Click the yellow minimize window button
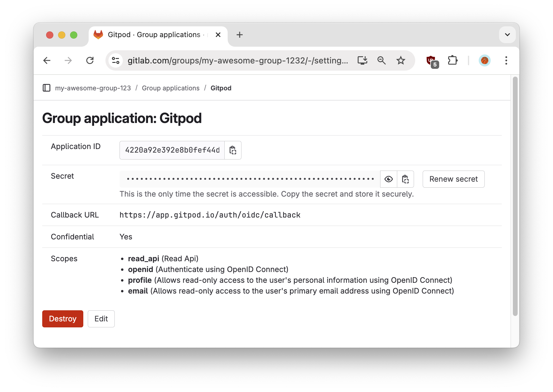Image resolution: width=553 pixels, height=392 pixels. click(62, 35)
